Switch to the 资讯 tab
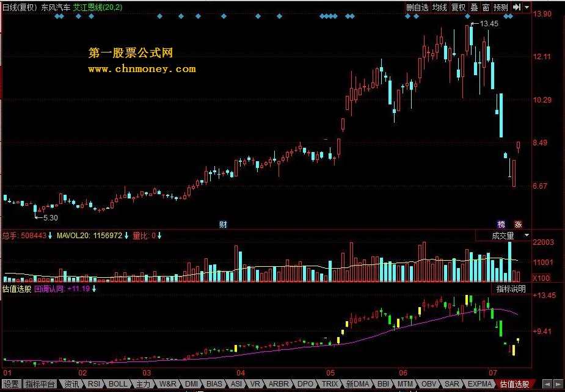The image size is (565, 392). tap(71, 384)
